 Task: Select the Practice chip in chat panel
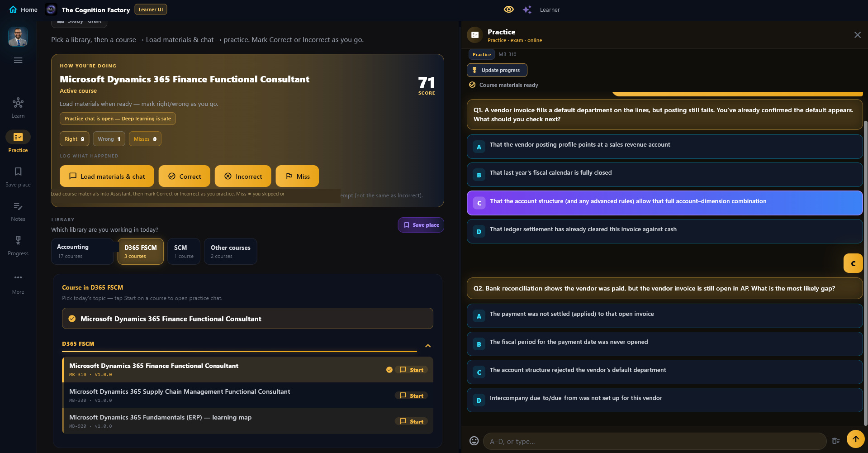(x=482, y=54)
